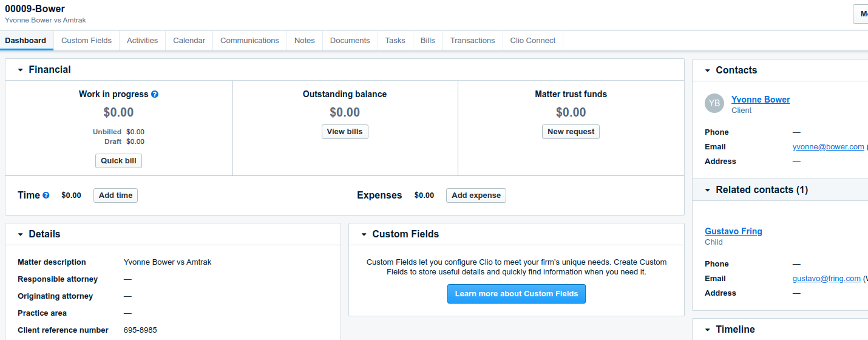Collapse the Financial section

20,70
